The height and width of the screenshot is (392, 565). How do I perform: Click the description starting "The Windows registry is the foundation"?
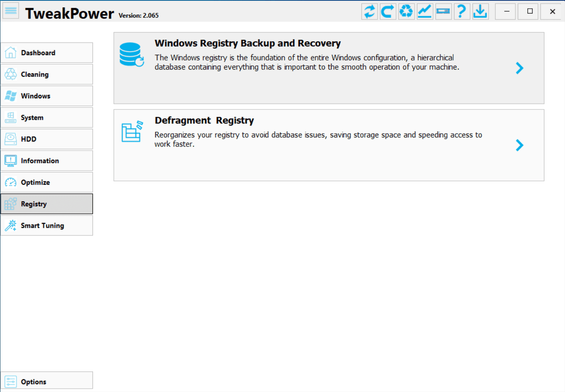[307, 63]
